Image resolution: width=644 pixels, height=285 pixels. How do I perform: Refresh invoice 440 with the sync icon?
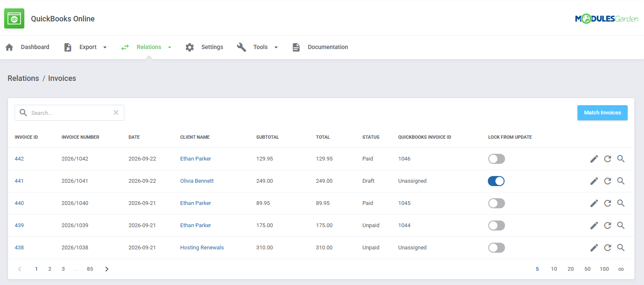click(x=608, y=203)
